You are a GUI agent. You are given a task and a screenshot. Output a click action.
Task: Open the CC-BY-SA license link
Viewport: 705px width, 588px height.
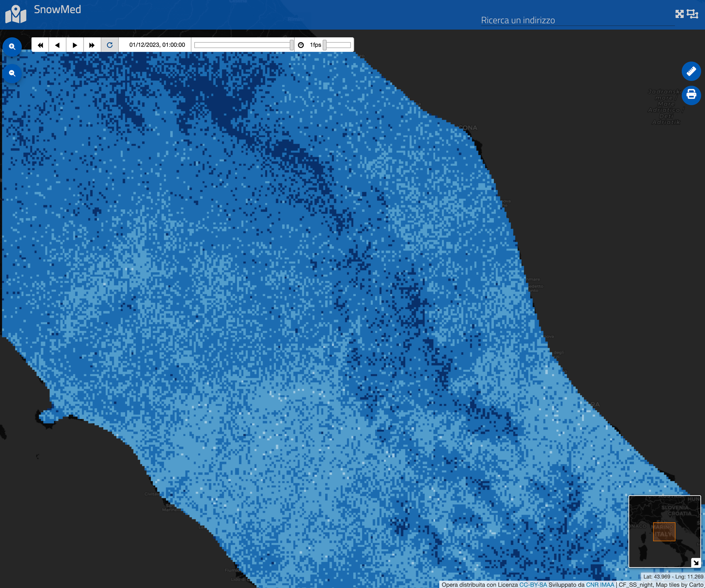[533, 584]
